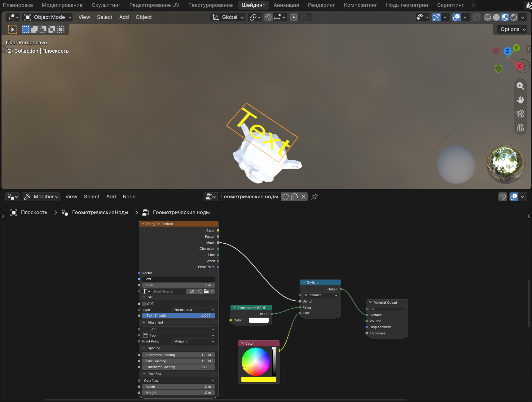Click the zoom magnifier icon in viewport
Viewport: 532px width, 402px height.
point(521,86)
